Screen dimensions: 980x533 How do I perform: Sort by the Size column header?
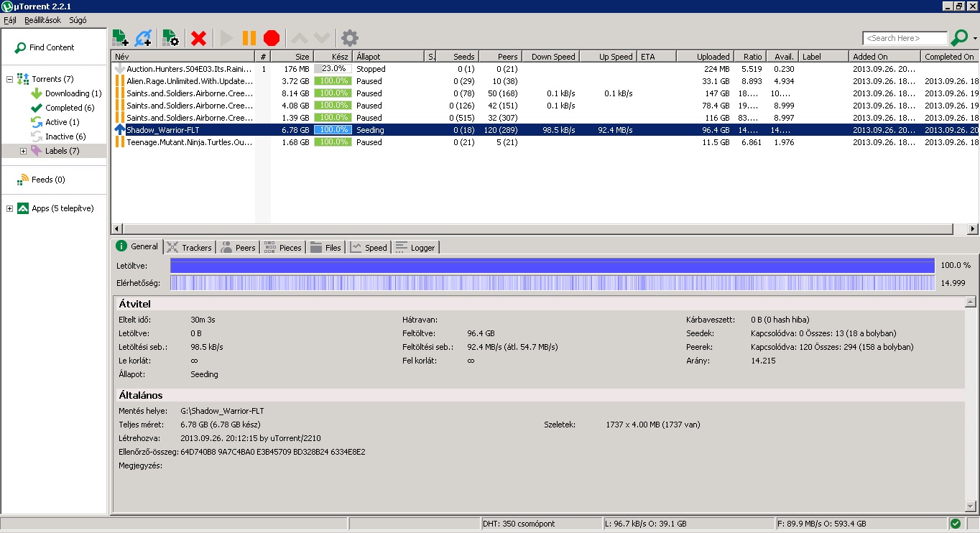coord(292,56)
